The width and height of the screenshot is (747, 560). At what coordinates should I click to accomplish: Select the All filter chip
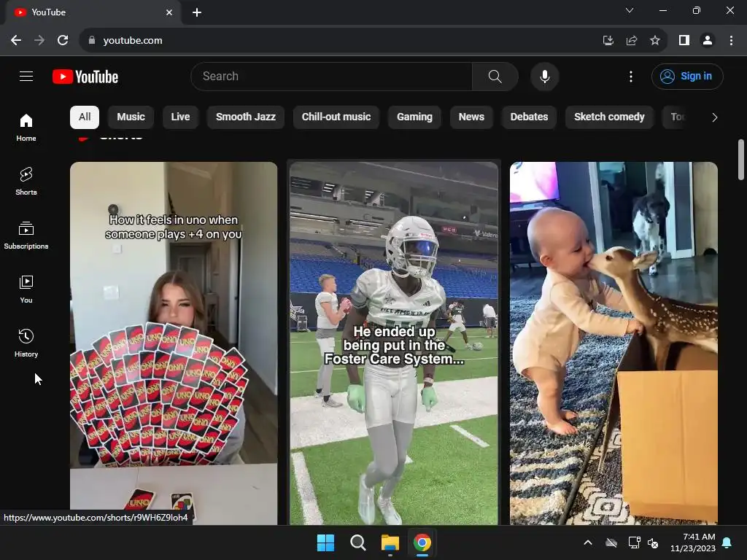[x=85, y=117]
